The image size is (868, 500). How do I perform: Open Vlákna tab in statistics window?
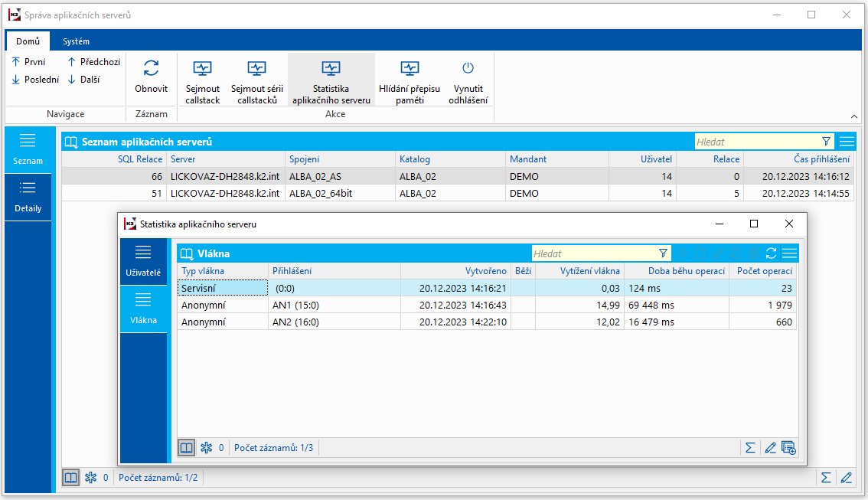coord(143,309)
